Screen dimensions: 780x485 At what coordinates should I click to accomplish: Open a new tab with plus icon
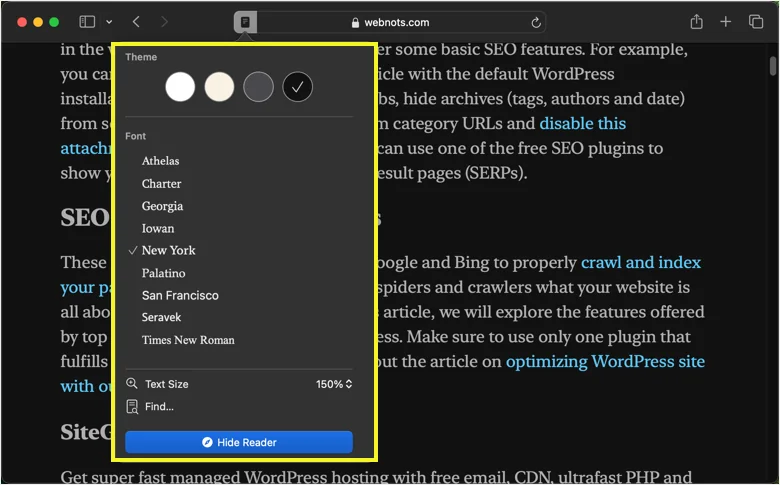725,22
